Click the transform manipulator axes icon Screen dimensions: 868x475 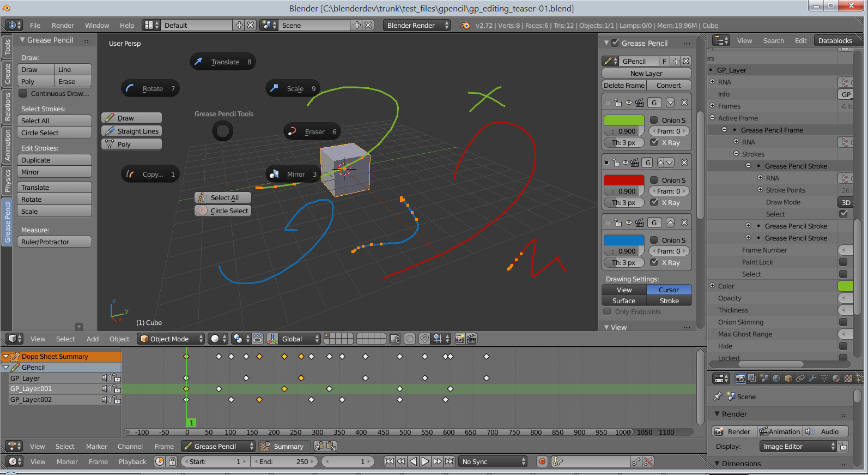click(272, 339)
